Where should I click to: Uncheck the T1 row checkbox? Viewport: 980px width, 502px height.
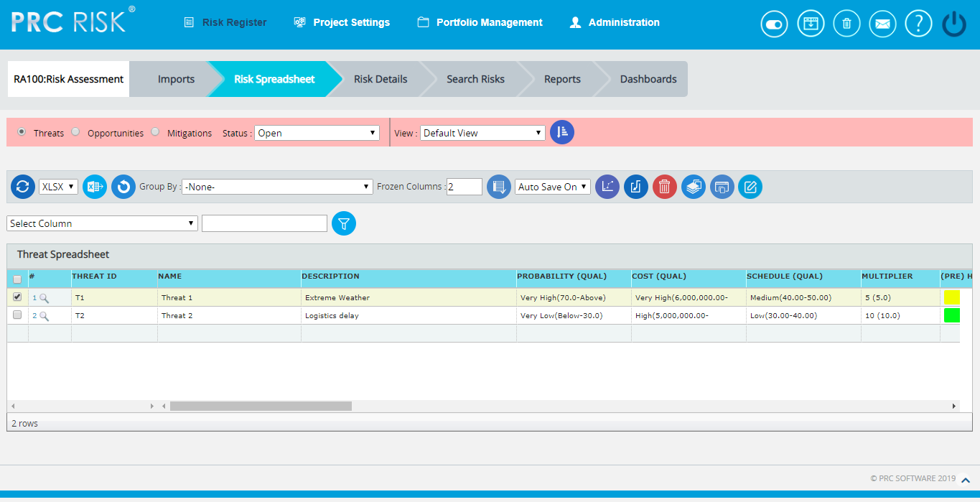17,297
